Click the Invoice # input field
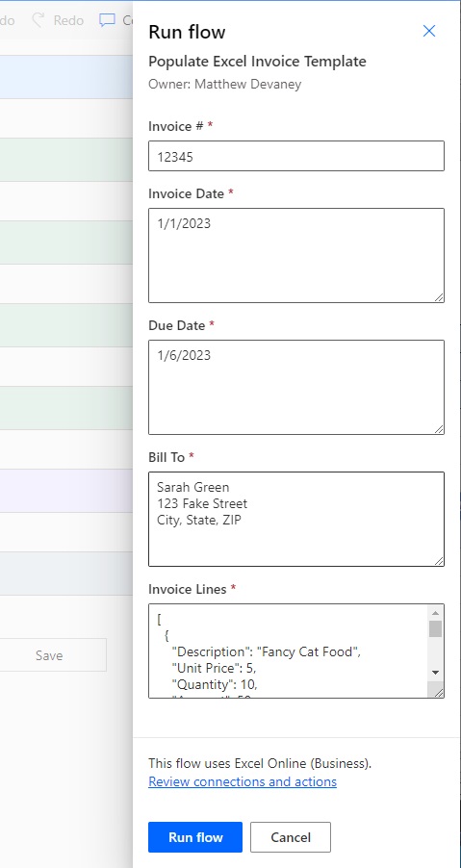The image size is (461, 868). [296, 156]
